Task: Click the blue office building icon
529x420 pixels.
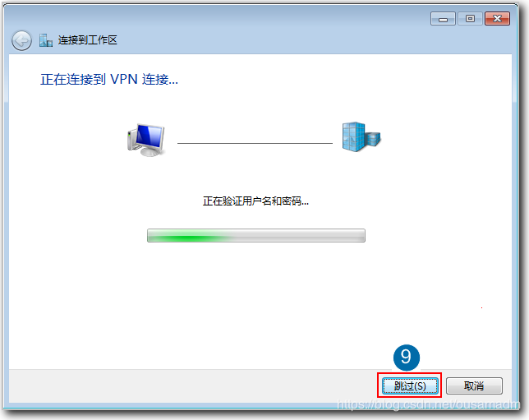Action: point(361,136)
